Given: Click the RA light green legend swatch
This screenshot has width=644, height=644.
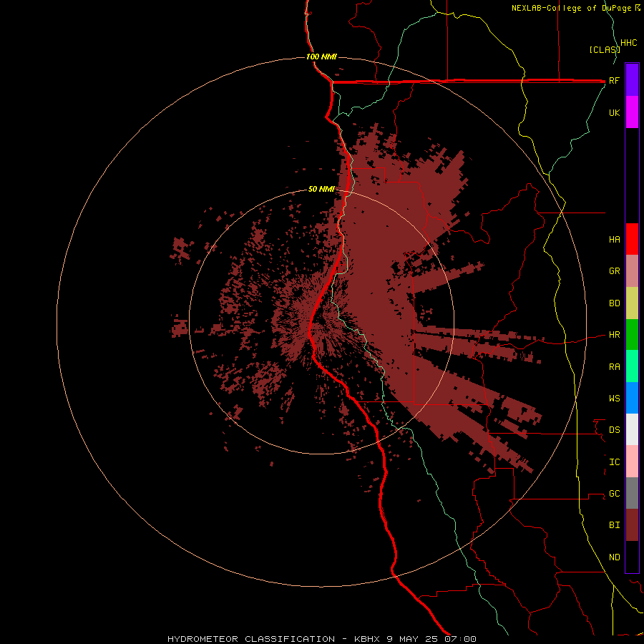Looking at the screenshot, I should 632,366.
